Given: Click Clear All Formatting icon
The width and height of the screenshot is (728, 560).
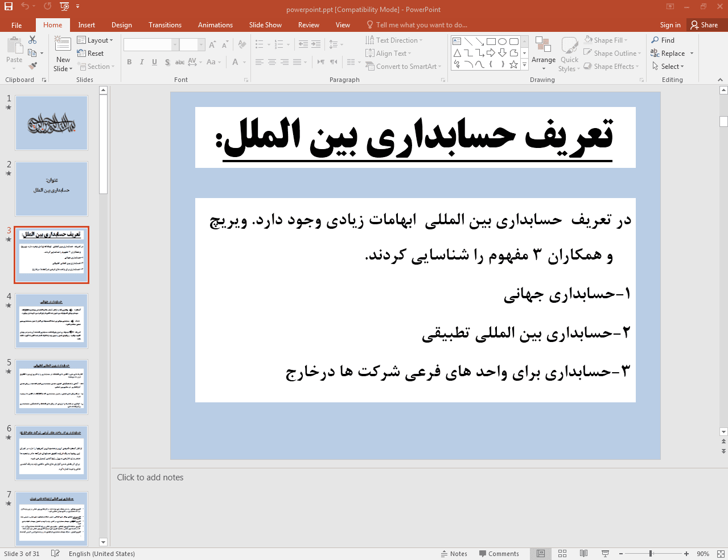Looking at the screenshot, I should click(242, 44).
